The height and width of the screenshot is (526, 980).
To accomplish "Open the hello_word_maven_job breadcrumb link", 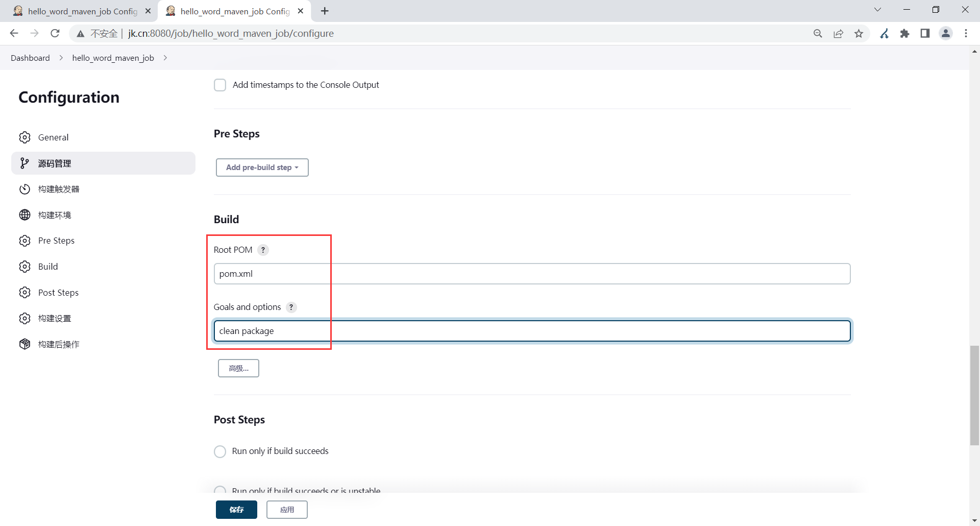I will click(113, 58).
